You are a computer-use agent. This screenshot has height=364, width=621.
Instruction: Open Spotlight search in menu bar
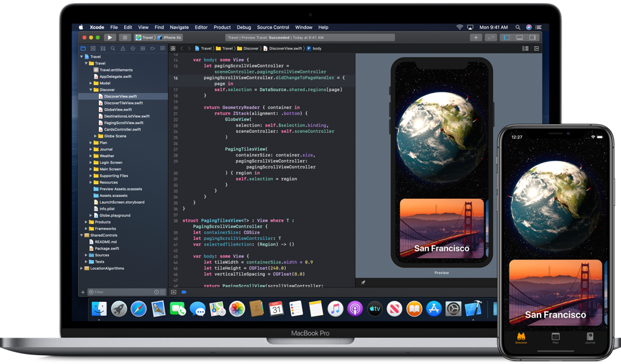coord(518,27)
